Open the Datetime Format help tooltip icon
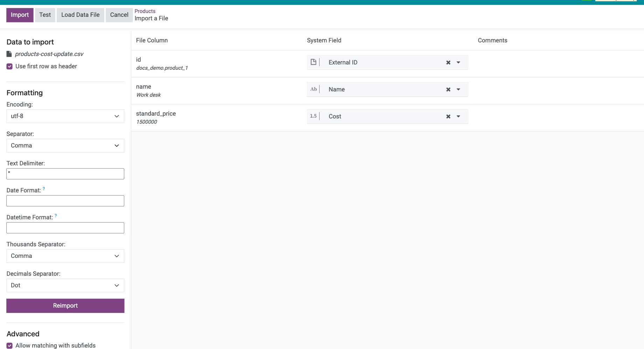 pos(56,215)
